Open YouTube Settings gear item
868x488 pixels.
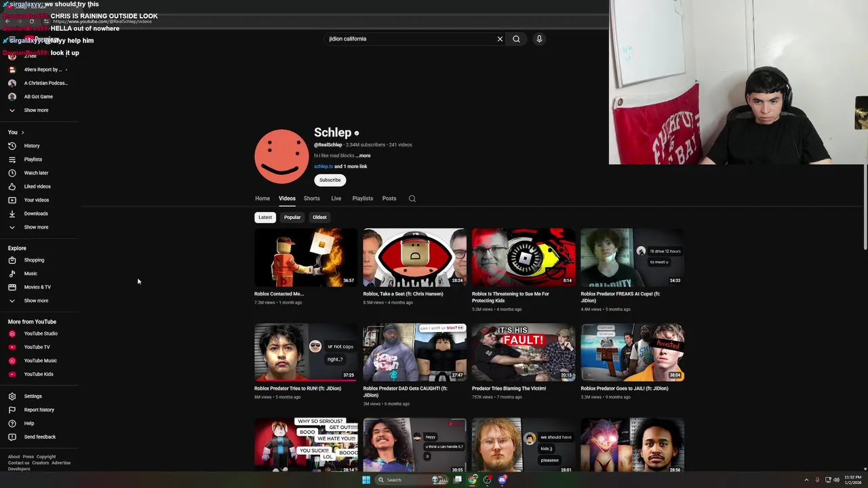coord(33,396)
